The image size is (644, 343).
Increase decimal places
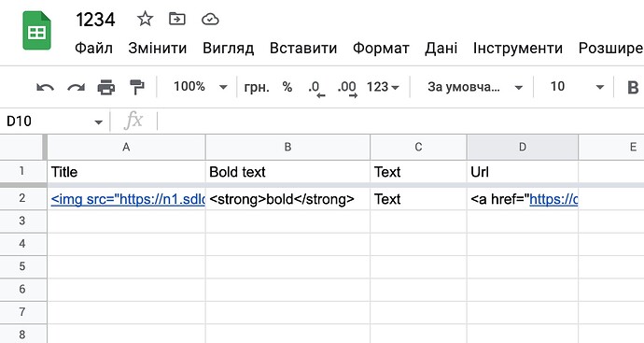tap(347, 88)
